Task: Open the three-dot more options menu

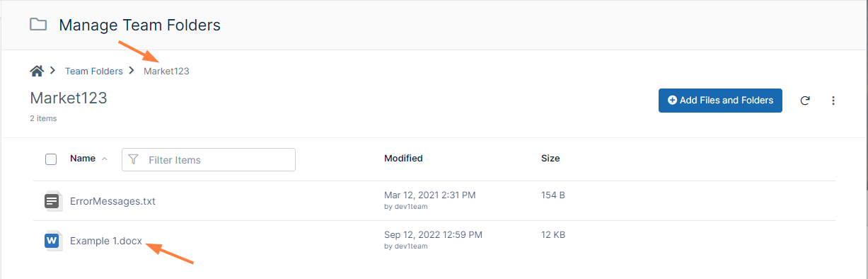Action: (x=833, y=101)
